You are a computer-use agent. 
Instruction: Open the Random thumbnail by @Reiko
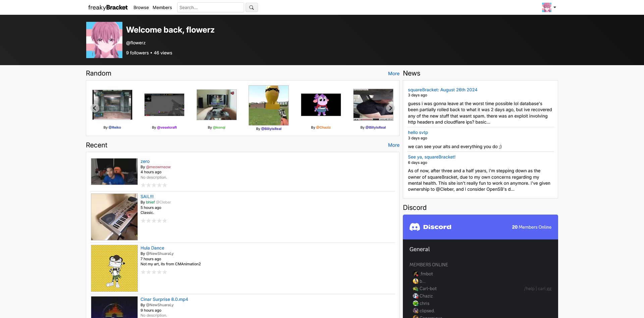pos(112,105)
